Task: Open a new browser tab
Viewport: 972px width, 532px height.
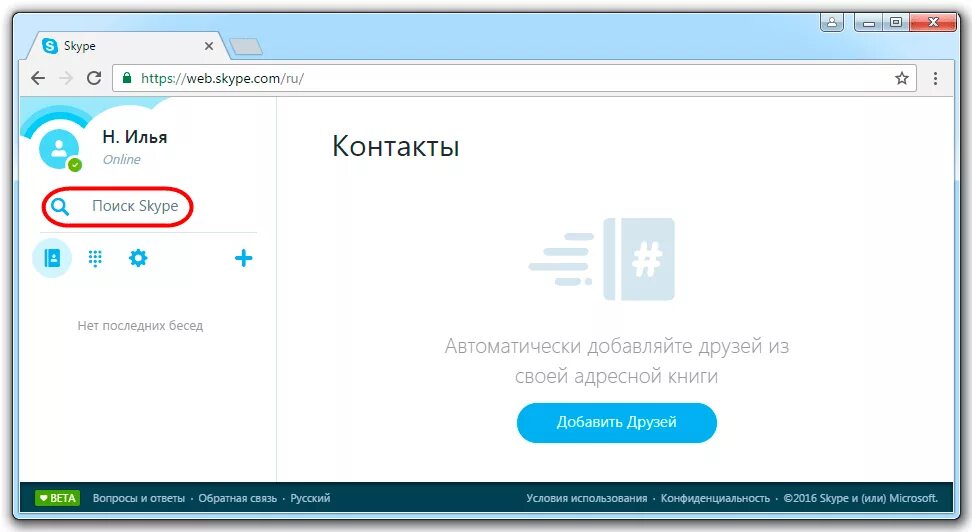Action: coord(246,46)
